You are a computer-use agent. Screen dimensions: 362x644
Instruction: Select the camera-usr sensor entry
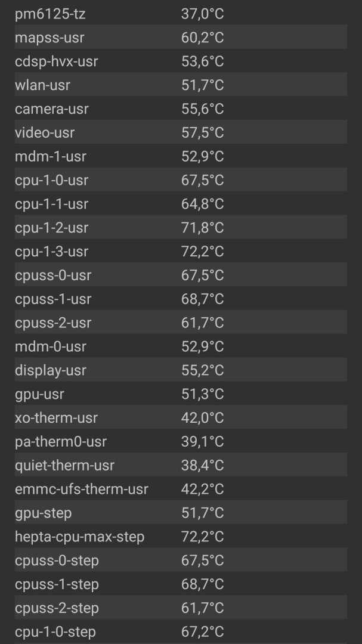point(181,109)
